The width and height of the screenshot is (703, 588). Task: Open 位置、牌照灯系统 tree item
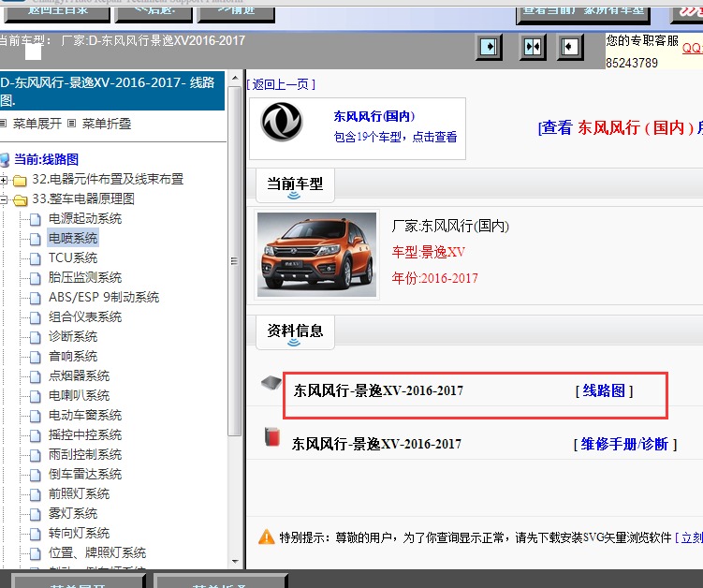[97, 553]
